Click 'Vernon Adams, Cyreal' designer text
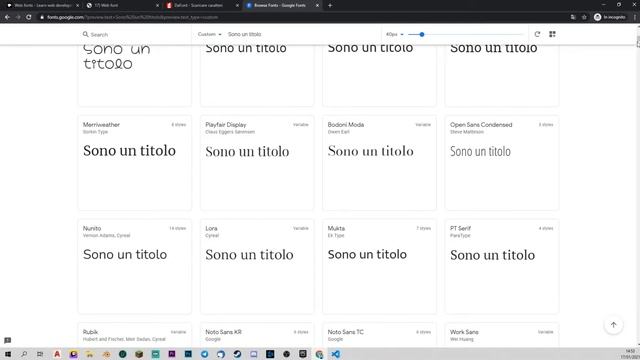Screen dimensions: 640x360 [x=106, y=236]
